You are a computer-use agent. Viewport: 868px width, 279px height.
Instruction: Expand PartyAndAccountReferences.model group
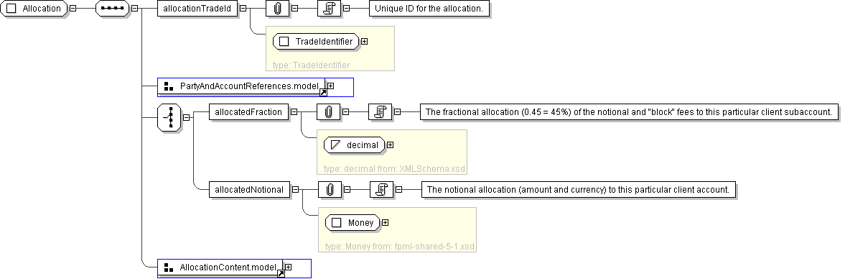point(330,86)
